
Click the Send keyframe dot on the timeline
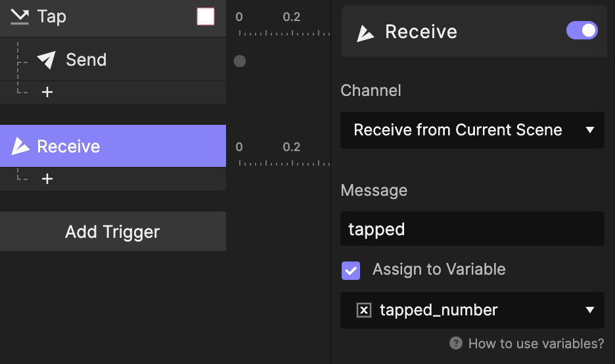click(x=240, y=61)
